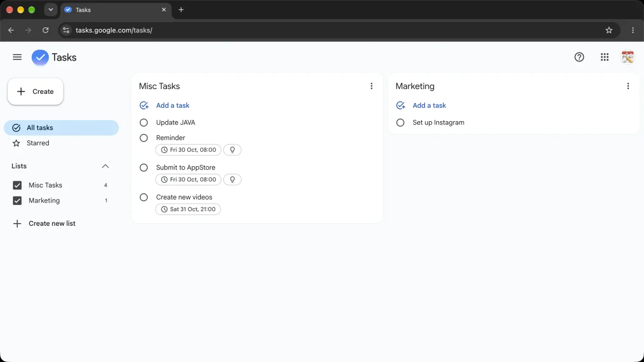The image size is (644, 362).
Task: Click the plus icon beside Create new list
Action: (17, 224)
